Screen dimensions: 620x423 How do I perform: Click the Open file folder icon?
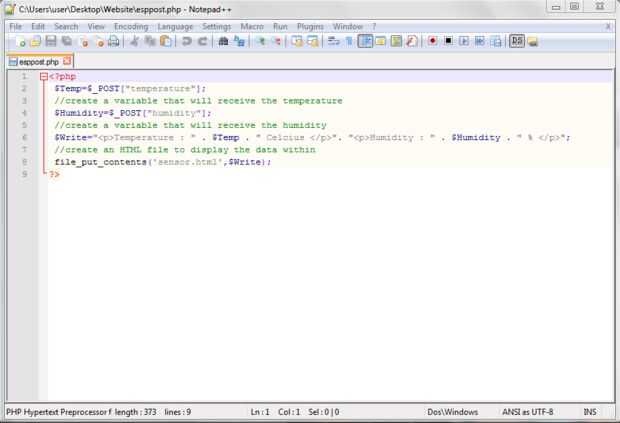pyautogui.click(x=36, y=41)
